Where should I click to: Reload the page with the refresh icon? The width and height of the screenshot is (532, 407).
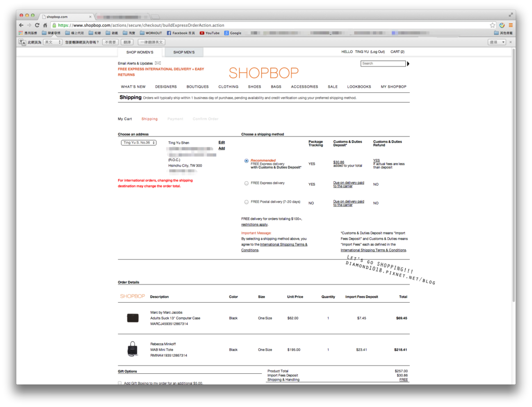pyautogui.click(x=37, y=25)
